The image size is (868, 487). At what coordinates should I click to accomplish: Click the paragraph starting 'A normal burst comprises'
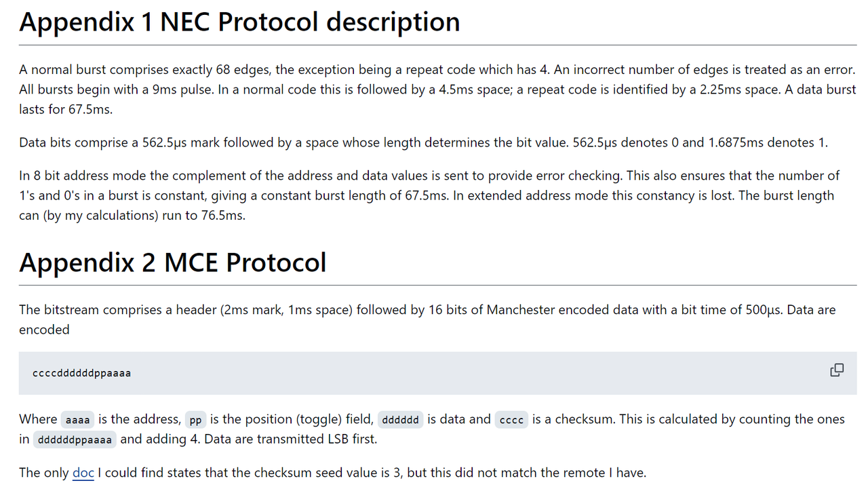coord(437,89)
